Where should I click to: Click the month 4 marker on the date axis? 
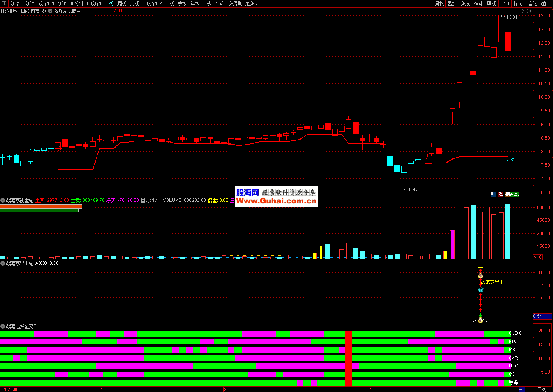click(371, 389)
